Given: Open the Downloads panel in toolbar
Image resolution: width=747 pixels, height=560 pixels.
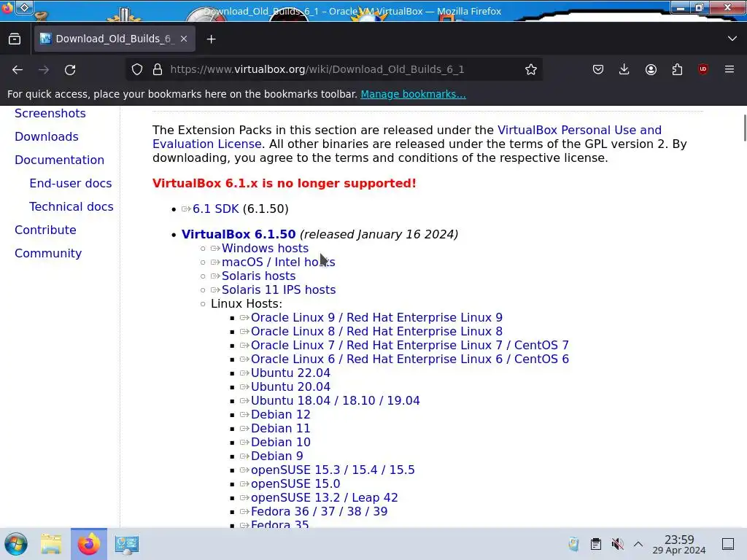Looking at the screenshot, I should [x=624, y=69].
